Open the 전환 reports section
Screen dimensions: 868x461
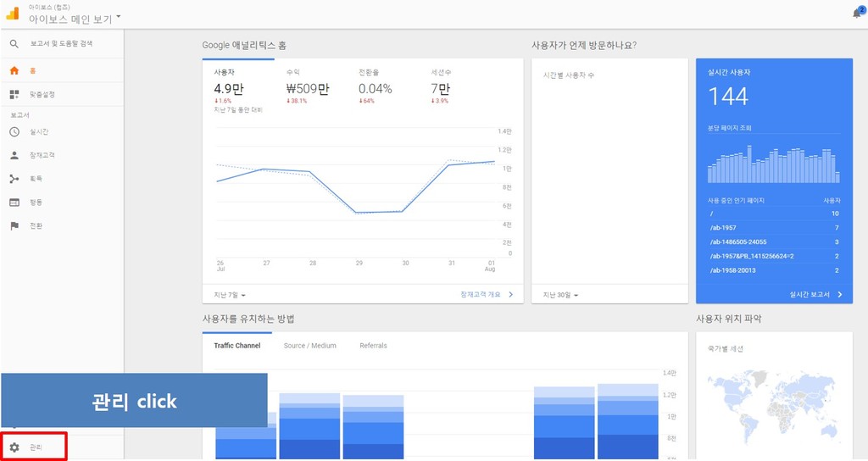click(x=36, y=225)
